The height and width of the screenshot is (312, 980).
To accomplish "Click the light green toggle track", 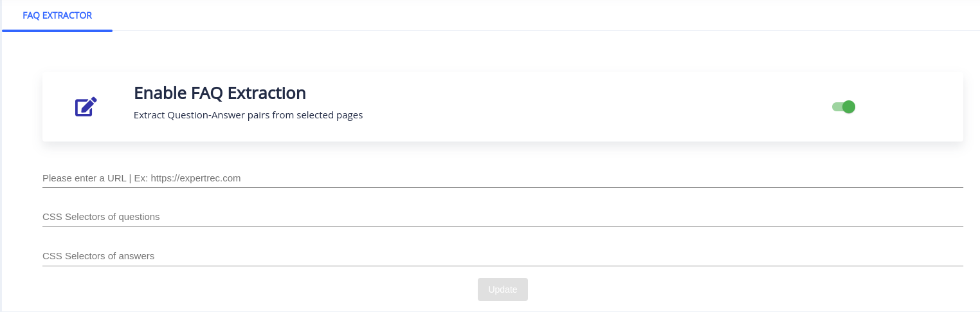I will coord(836,107).
